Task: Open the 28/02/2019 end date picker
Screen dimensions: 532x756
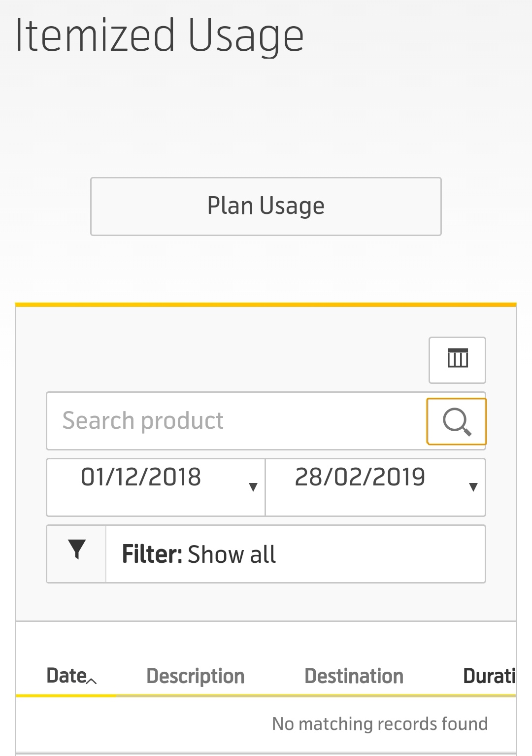Action: 375,487
